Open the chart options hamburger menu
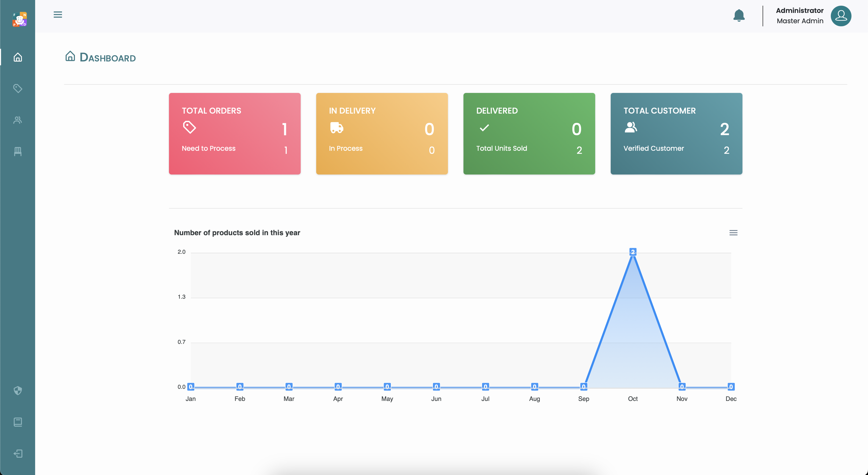 click(x=733, y=233)
